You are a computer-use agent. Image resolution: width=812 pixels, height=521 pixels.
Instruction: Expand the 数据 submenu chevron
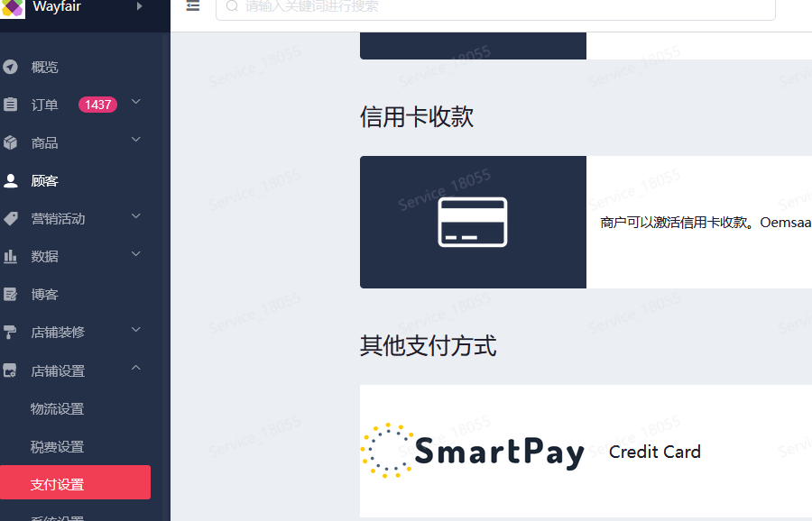coord(136,254)
